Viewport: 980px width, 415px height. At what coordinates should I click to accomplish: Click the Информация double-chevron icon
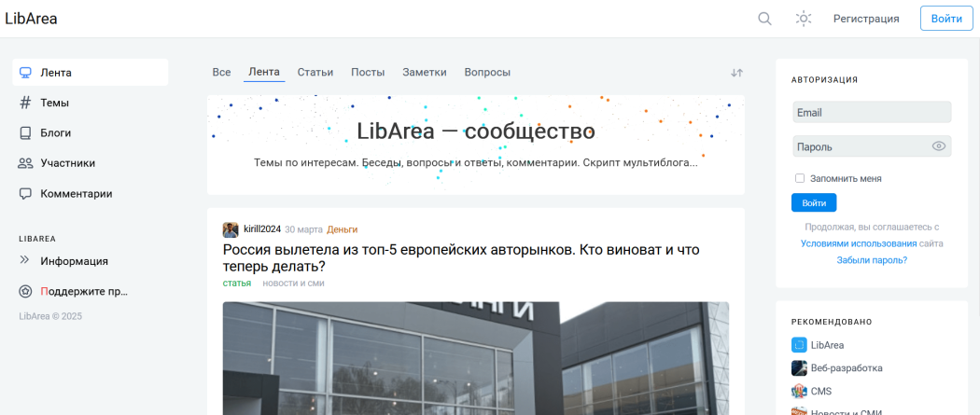point(24,259)
